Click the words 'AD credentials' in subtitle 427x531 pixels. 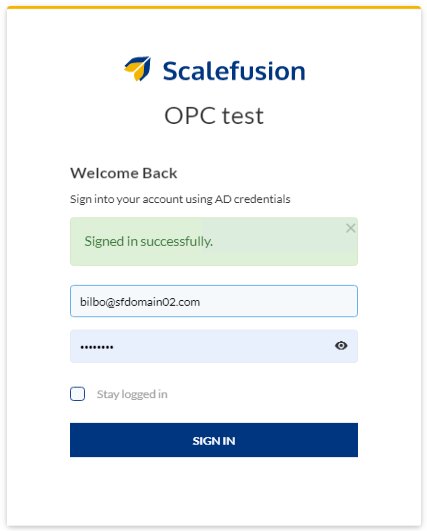(253, 199)
